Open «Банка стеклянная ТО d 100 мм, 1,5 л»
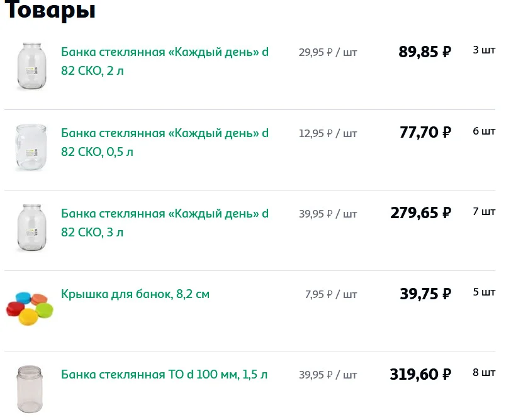 165,374
